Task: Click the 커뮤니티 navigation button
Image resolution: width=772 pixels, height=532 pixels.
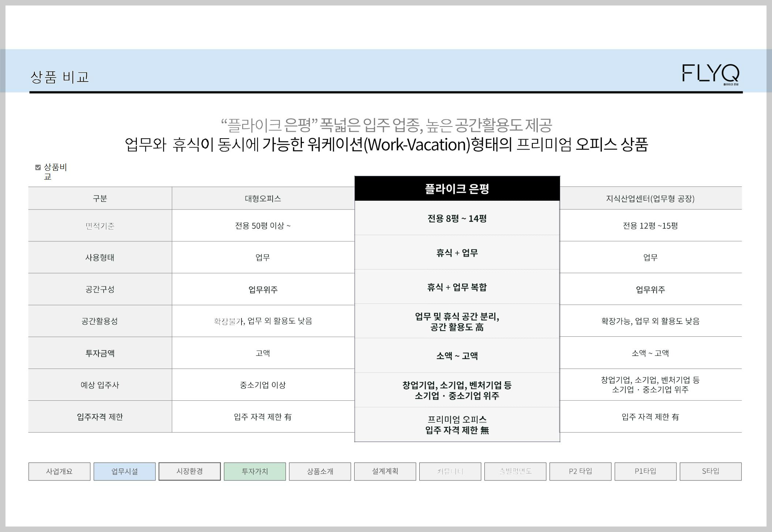Action: pyautogui.click(x=450, y=471)
